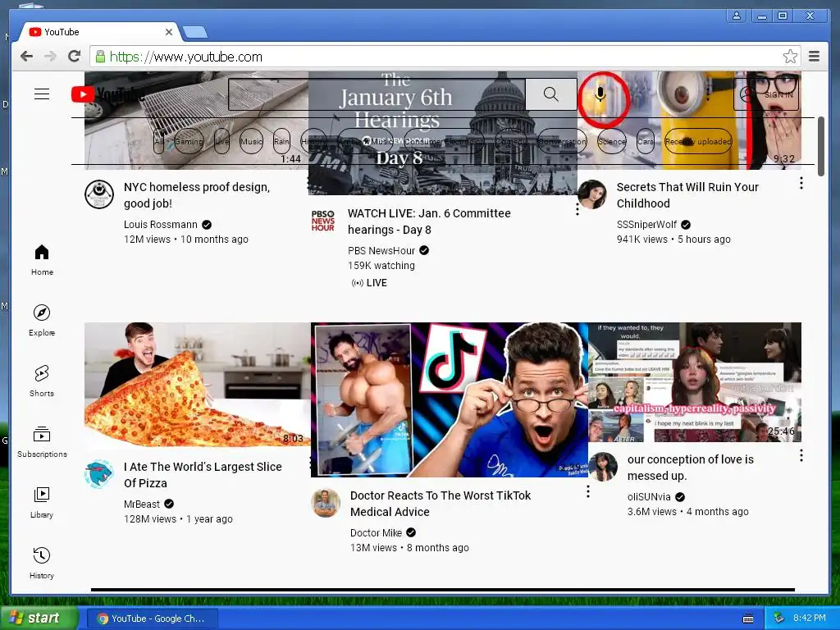Play the January 6th Hearings thumbnail
Screen dimensions: 840x630
pyautogui.click(x=442, y=134)
